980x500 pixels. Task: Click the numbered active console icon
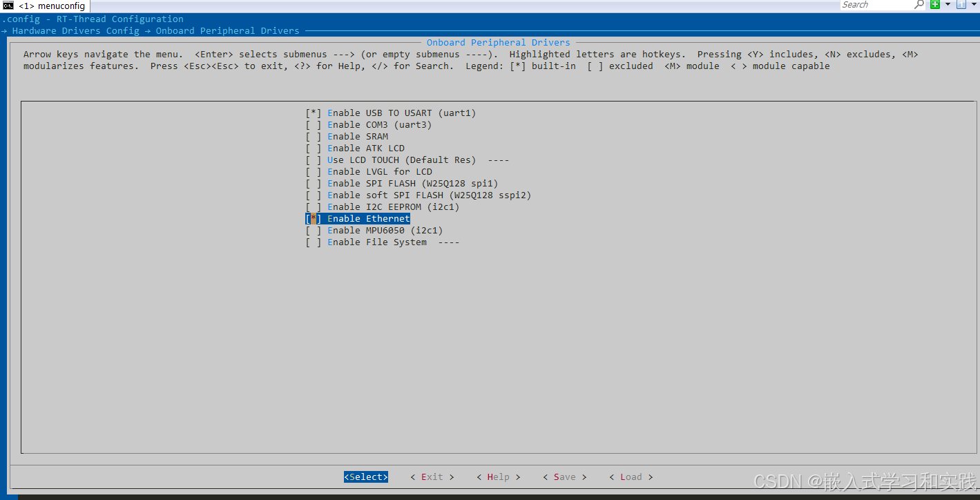(x=960, y=5)
